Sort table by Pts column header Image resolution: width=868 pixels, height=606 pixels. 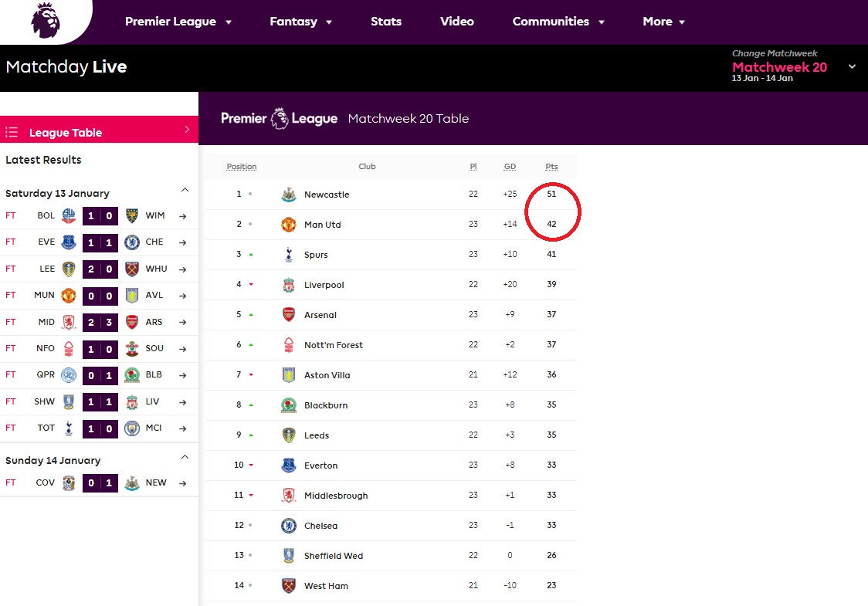pyautogui.click(x=551, y=167)
